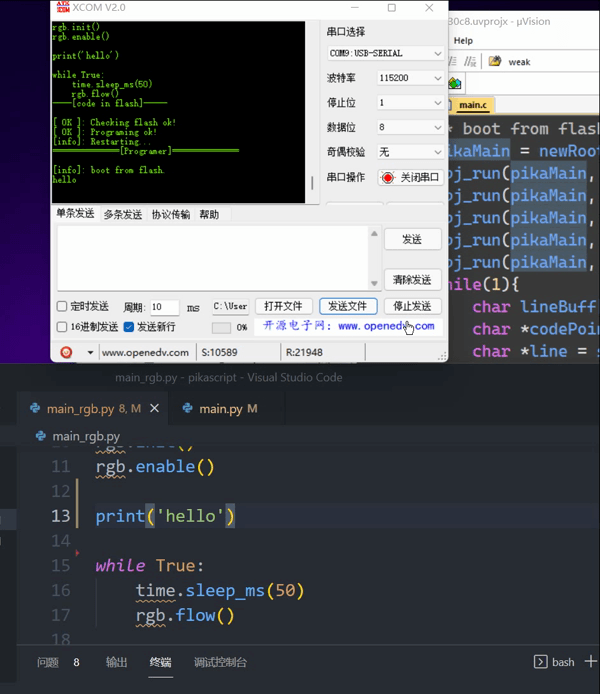Close the main_rgb.py editor tab
This screenshot has width=600, height=694.
click(154, 408)
